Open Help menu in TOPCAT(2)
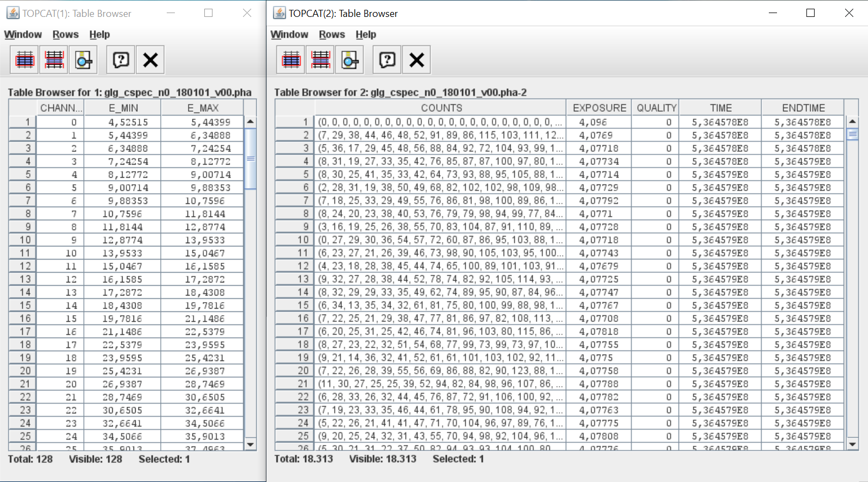Image resolution: width=868 pixels, height=482 pixels. pos(366,34)
